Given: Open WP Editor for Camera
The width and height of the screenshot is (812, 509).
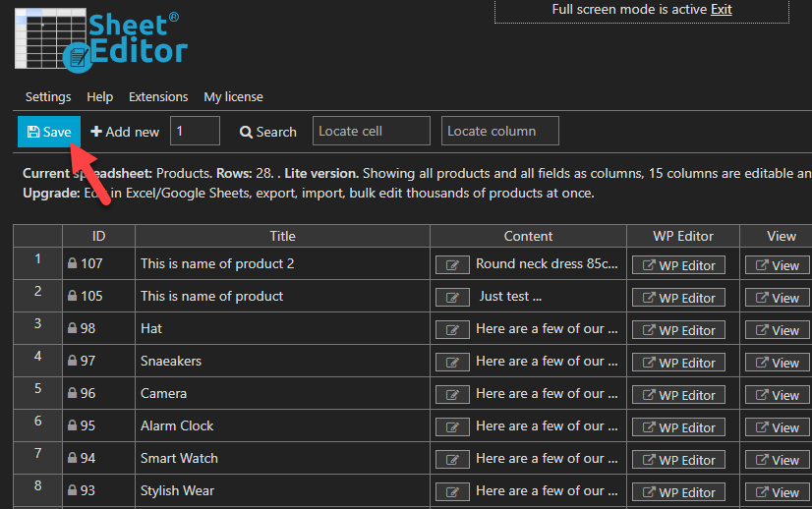Looking at the screenshot, I should pos(678,395).
